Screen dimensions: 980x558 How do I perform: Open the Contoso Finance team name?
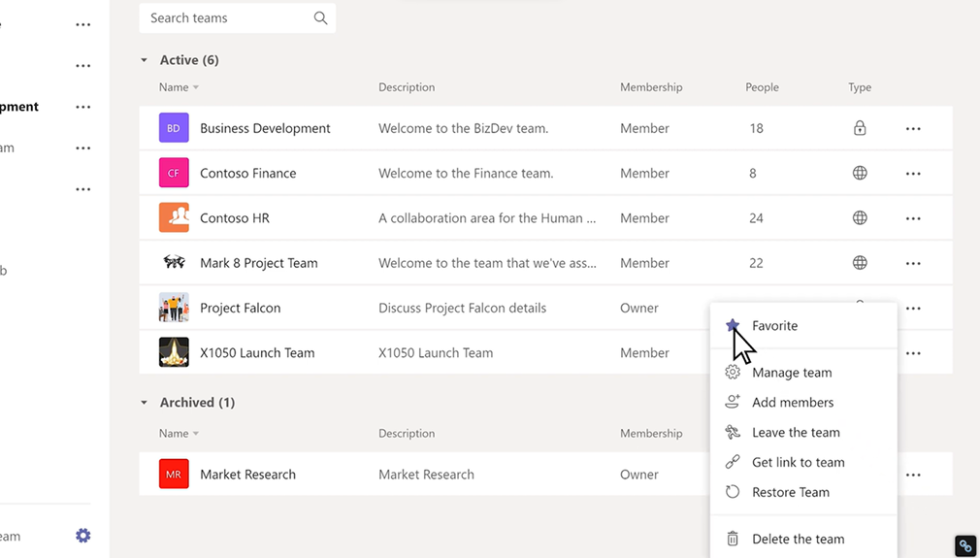pos(248,173)
